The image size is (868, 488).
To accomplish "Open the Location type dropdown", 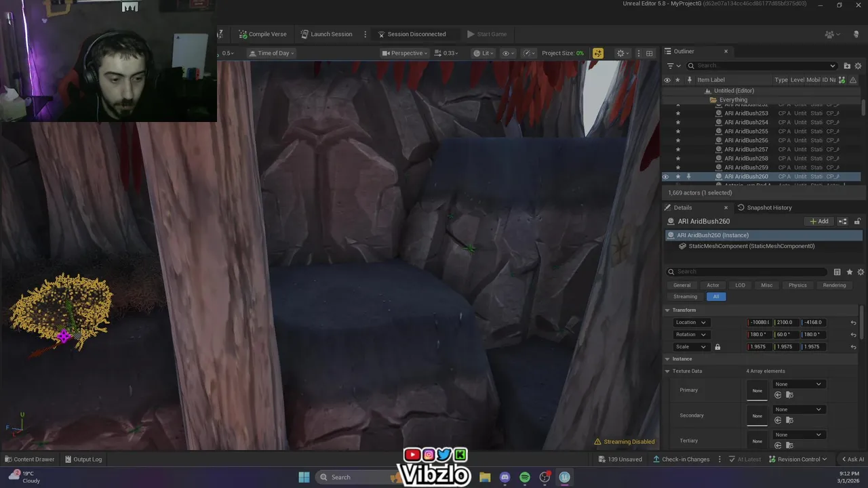I will tap(690, 323).
